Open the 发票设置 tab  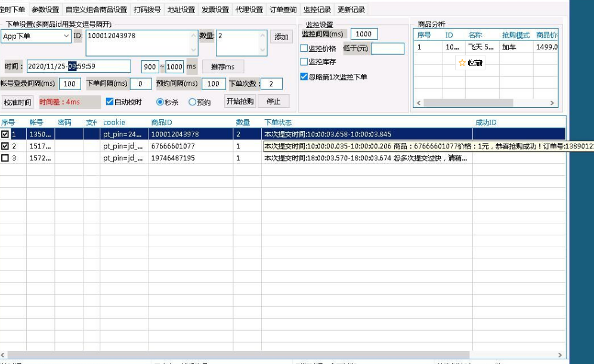click(215, 10)
